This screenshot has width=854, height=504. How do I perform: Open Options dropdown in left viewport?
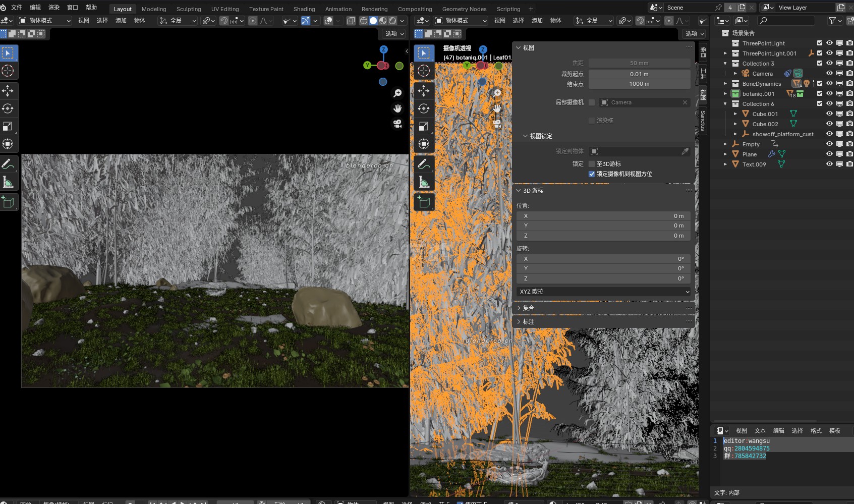point(394,34)
